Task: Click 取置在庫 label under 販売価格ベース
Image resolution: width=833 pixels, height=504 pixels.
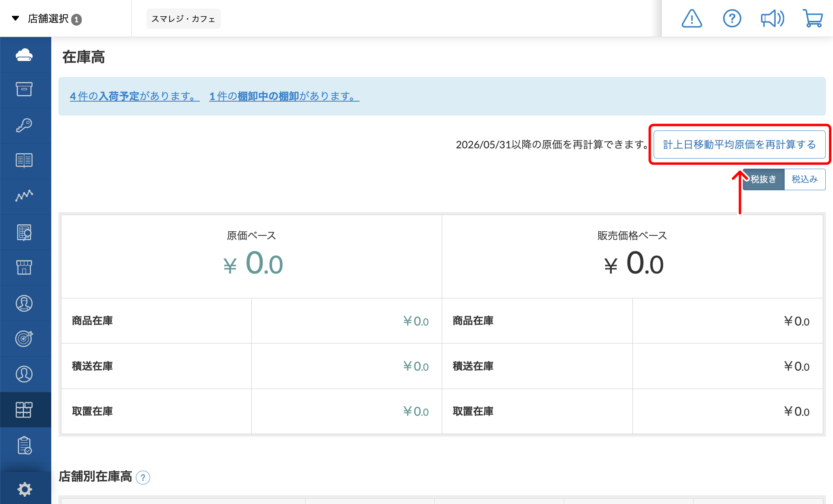Action: (x=473, y=411)
